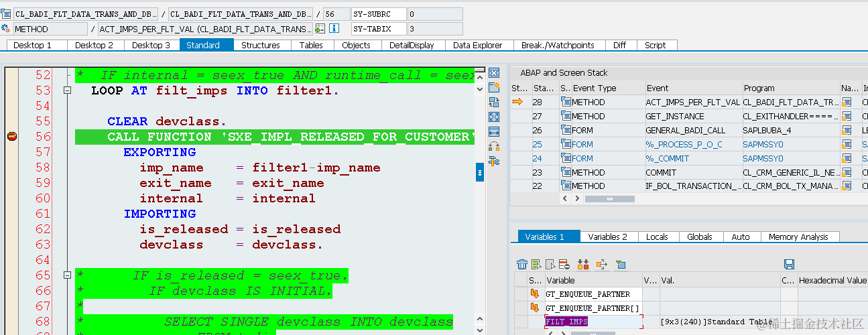Click the navigate-to-source icon beside method field

pos(320,29)
